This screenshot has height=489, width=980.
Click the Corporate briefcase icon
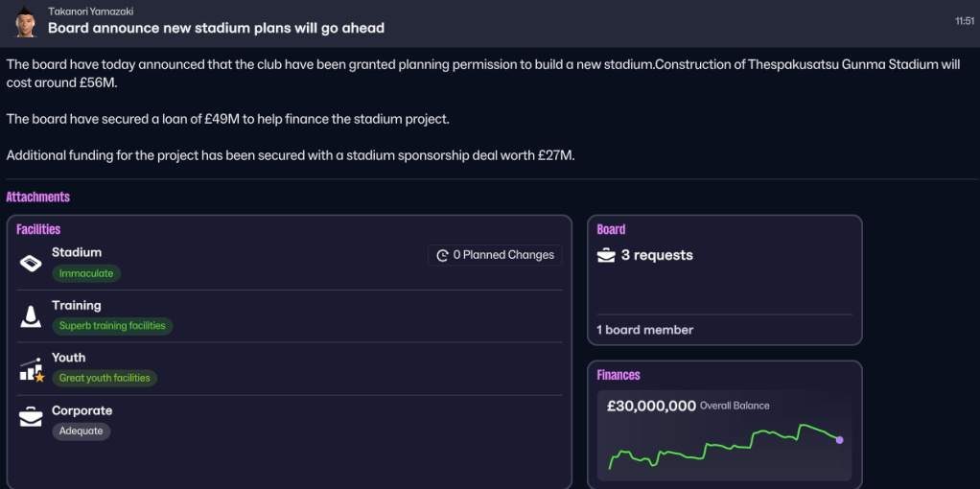(31, 417)
